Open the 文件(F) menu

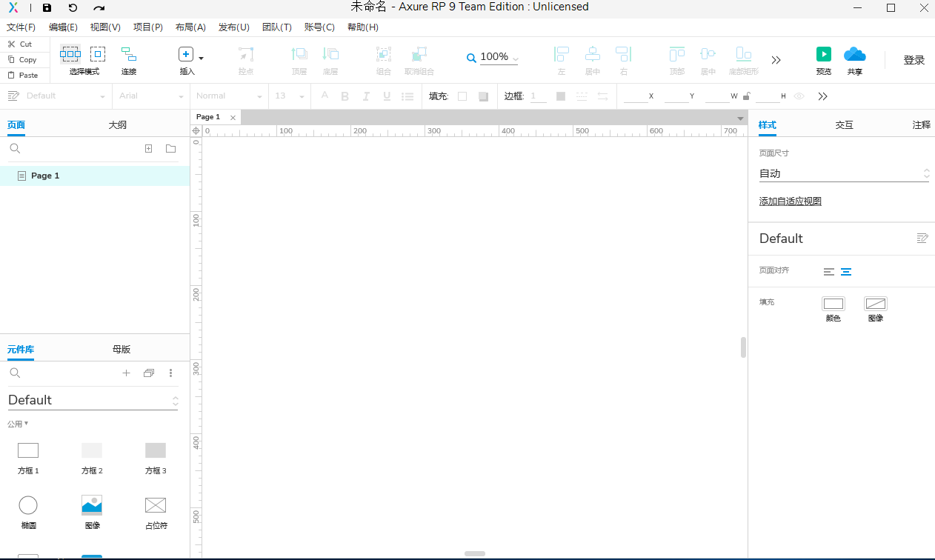click(x=21, y=27)
